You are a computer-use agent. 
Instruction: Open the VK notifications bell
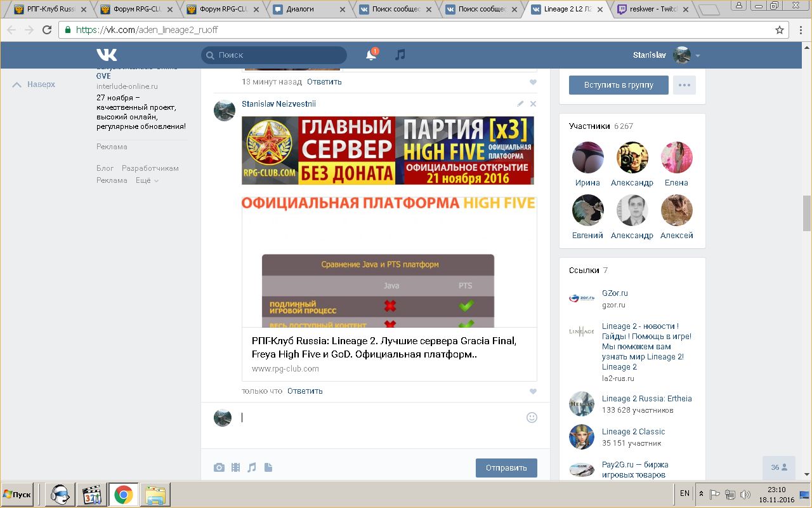(x=371, y=55)
